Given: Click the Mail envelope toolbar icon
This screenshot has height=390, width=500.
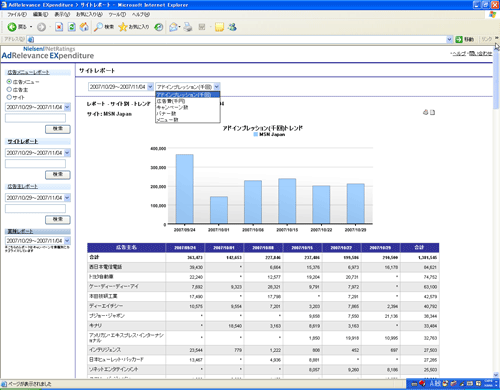Looking at the screenshot, I should point(173,27).
